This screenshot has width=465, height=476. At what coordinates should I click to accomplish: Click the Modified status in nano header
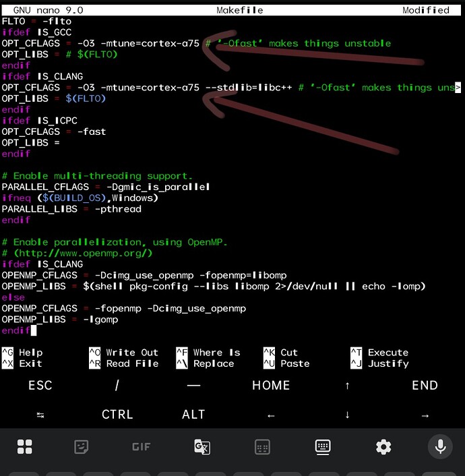pos(426,10)
